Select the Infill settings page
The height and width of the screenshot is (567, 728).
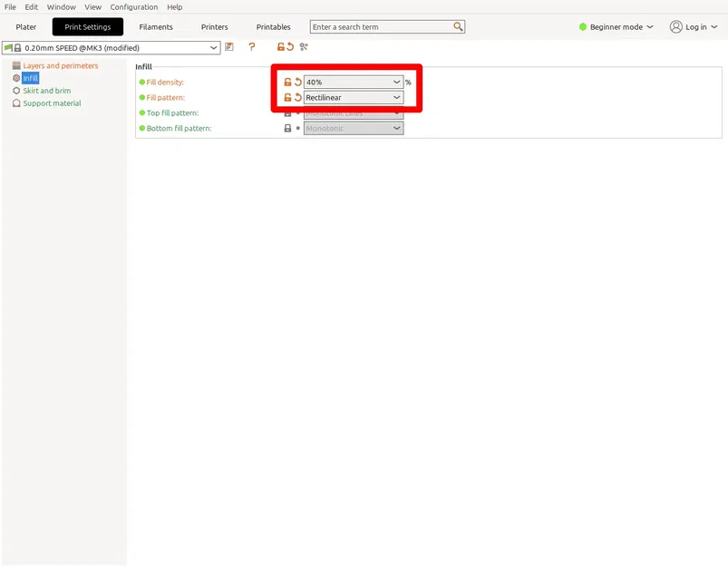pyautogui.click(x=30, y=78)
